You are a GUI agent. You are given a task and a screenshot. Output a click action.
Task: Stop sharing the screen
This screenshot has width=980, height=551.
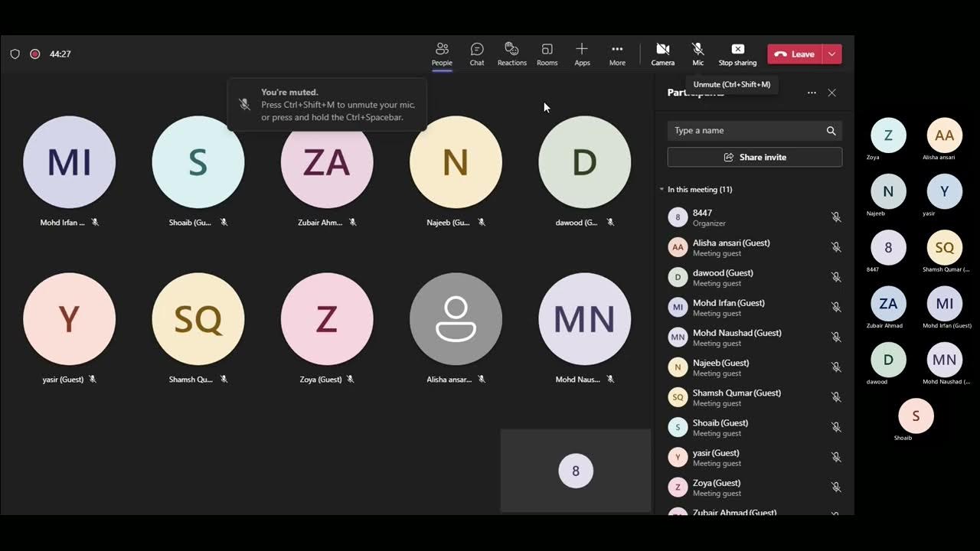click(737, 54)
